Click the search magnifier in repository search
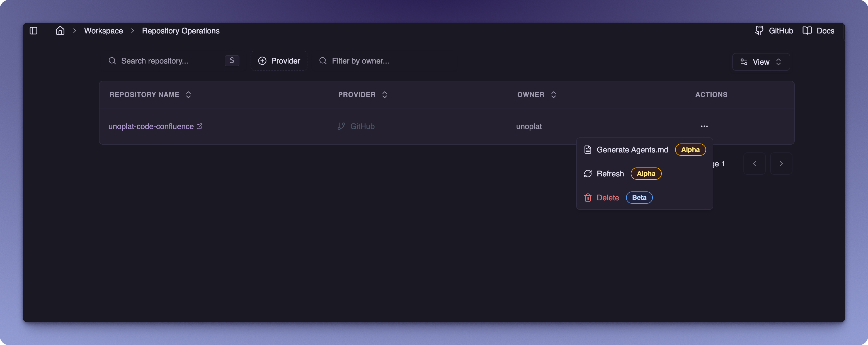This screenshot has height=345, width=868. (112, 61)
